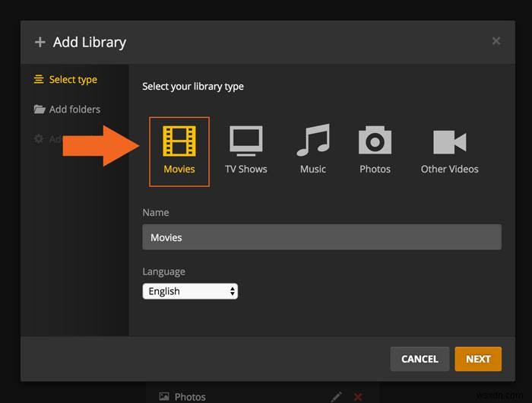The width and height of the screenshot is (532, 403).
Task: Choose the TV Shows monitor icon
Action: pos(245,141)
